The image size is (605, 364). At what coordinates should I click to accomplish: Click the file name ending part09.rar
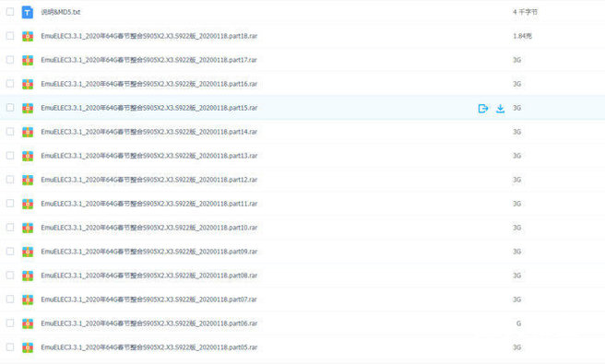[148, 252]
